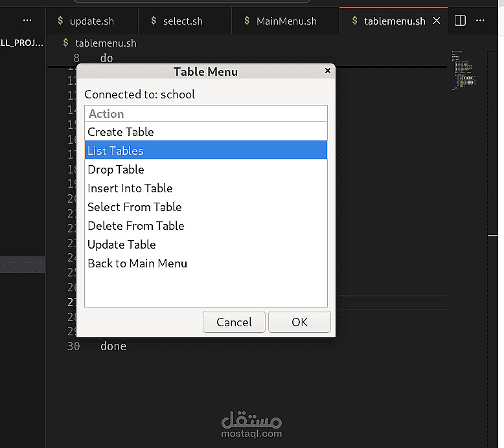The height and width of the screenshot is (448, 504).
Task: Select Insert Into Table option
Action: 130,188
